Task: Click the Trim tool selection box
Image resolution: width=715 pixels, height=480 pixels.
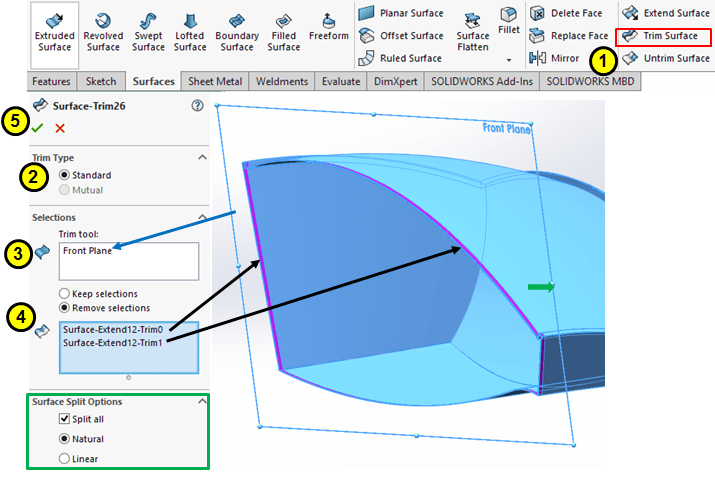Action: pyautogui.click(x=129, y=260)
